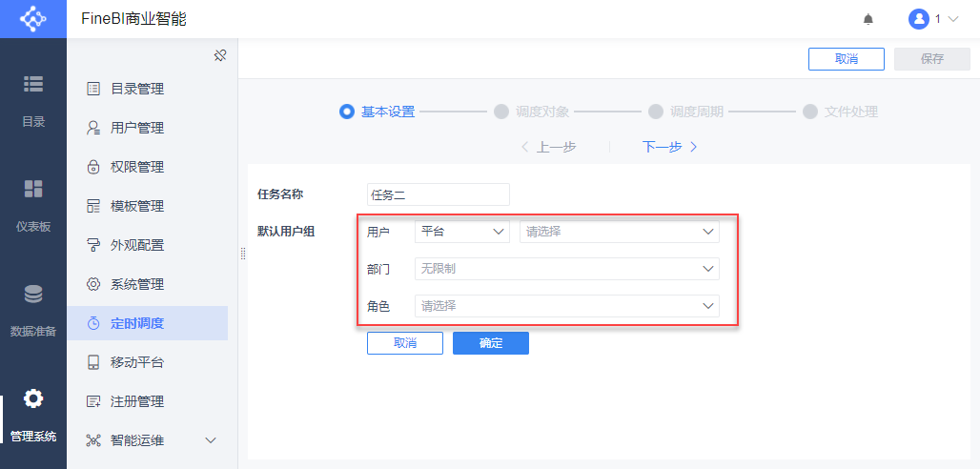Expand the 智能运维 menu chevron
The width and height of the screenshot is (980, 469).
(x=211, y=440)
